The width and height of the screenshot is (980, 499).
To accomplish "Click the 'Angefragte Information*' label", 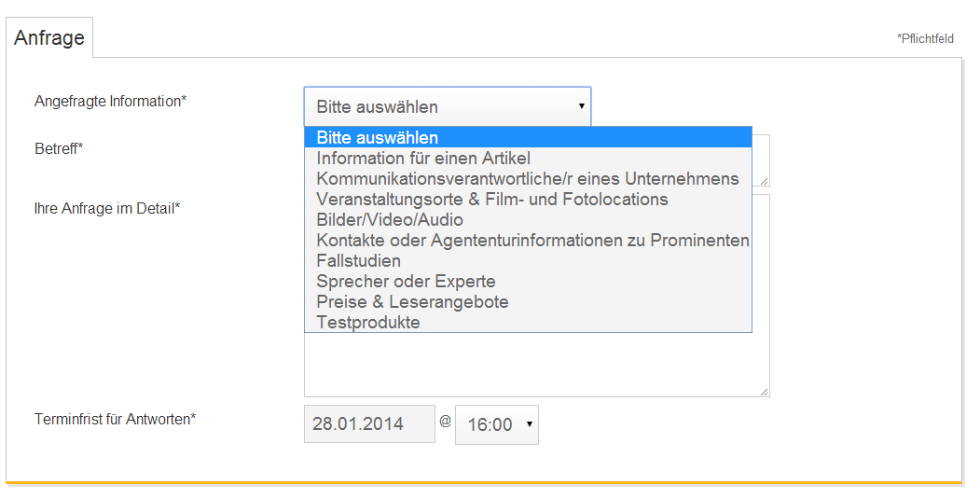I will click(111, 101).
